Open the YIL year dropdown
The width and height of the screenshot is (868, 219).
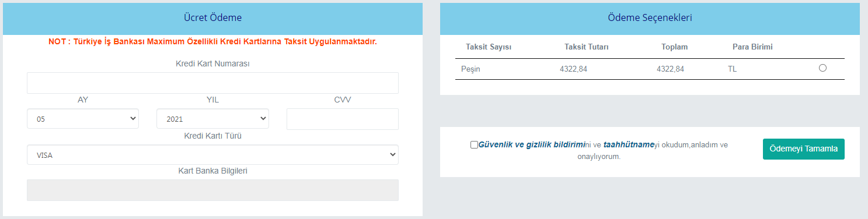[212, 119]
